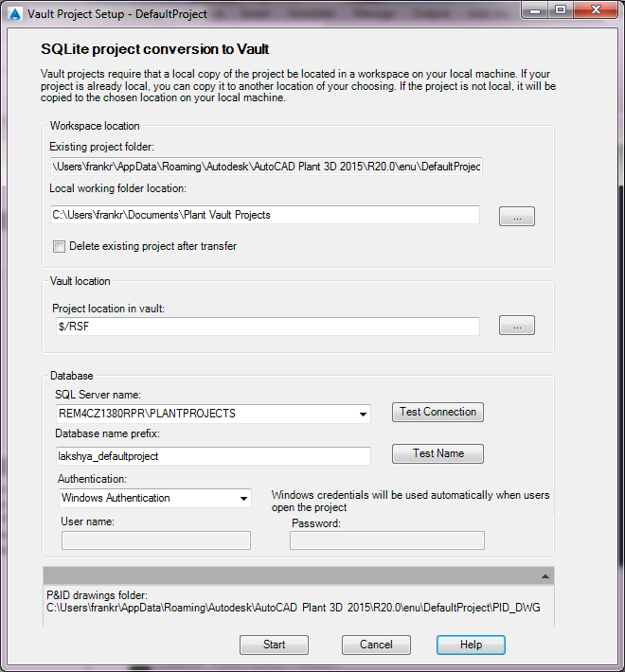Click the Existing project folder path field
The width and height of the screenshot is (625, 672).
pos(265,166)
